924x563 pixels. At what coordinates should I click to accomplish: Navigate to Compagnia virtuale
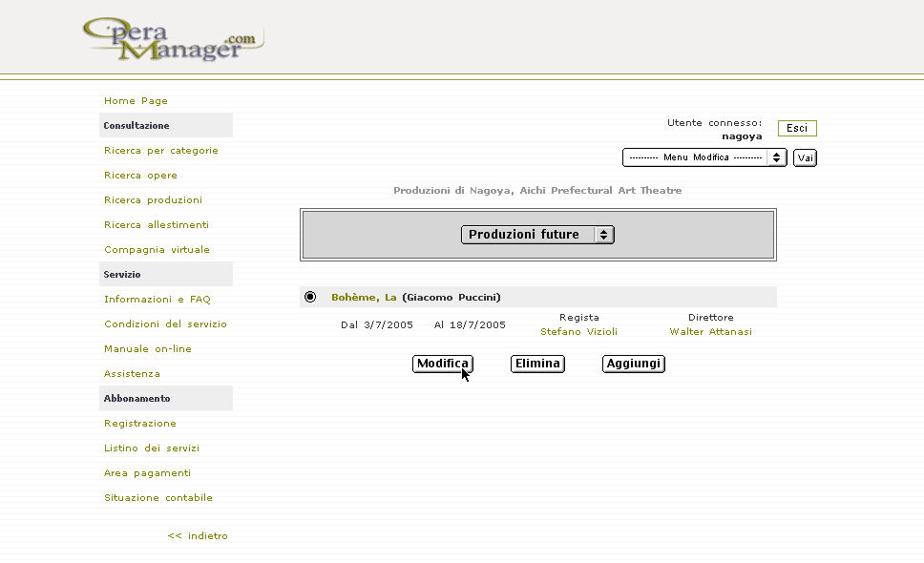pyautogui.click(x=157, y=250)
